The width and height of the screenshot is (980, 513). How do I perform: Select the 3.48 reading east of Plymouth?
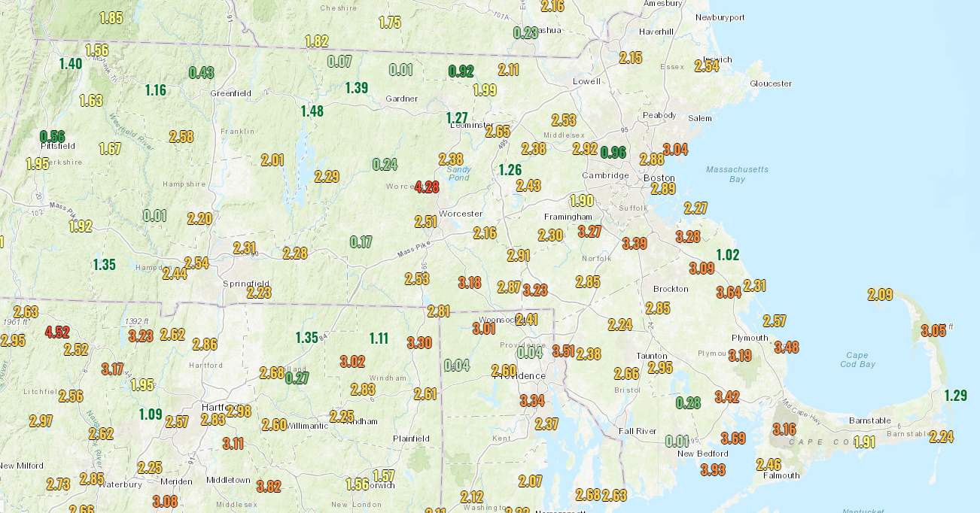786,347
